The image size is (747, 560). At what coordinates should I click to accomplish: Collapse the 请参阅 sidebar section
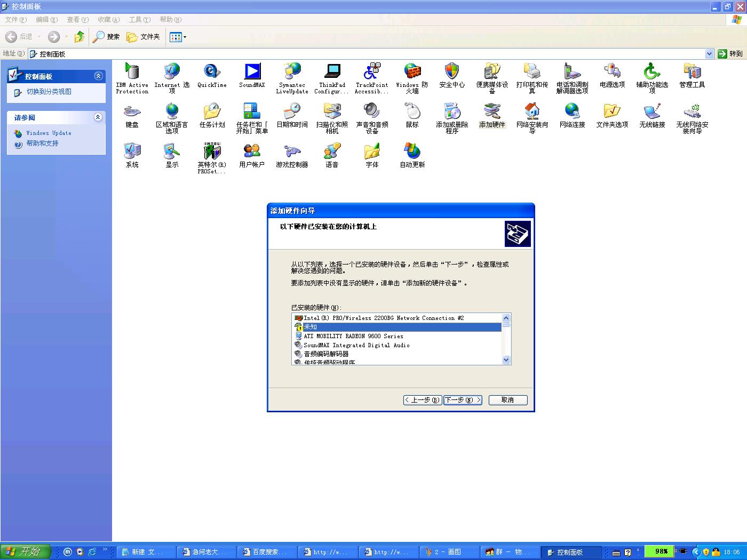[98, 117]
